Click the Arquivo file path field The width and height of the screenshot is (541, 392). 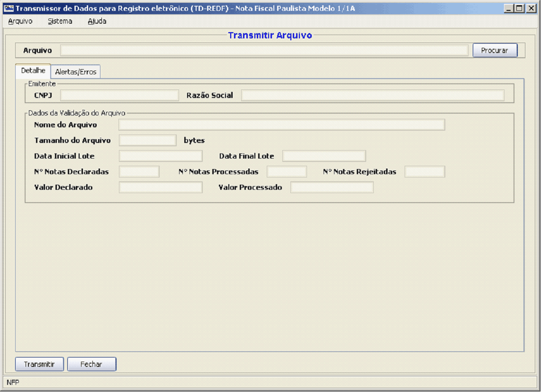[264, 50]
